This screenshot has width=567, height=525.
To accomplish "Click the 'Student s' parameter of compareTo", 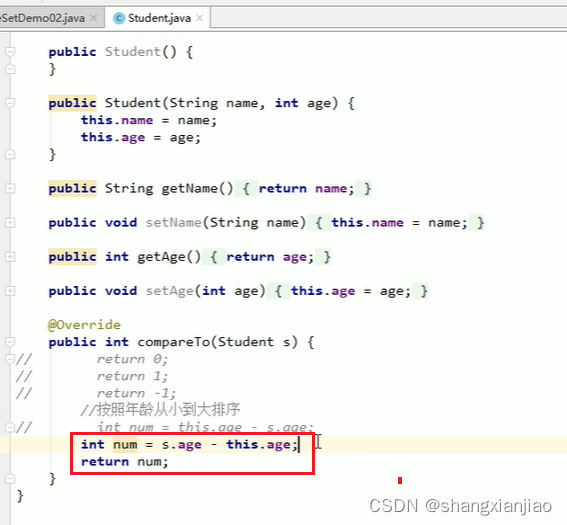I will (x=254, y=342).
